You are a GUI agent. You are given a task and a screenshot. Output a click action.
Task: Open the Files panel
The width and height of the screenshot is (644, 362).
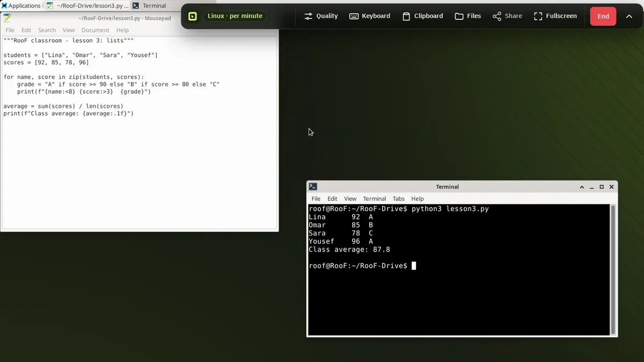tap(468, 16)
